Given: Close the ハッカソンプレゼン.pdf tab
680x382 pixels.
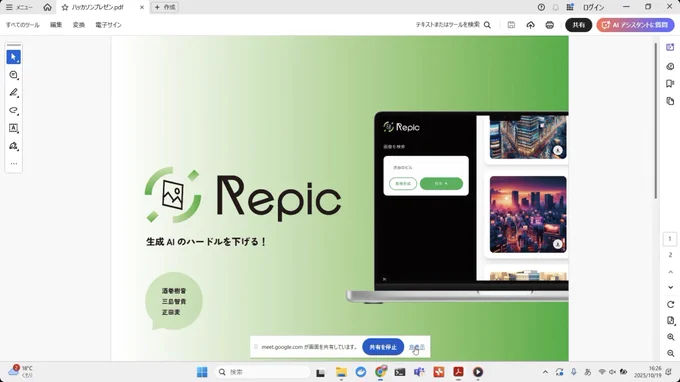Looking at the screenshot, I should point(142,7).
